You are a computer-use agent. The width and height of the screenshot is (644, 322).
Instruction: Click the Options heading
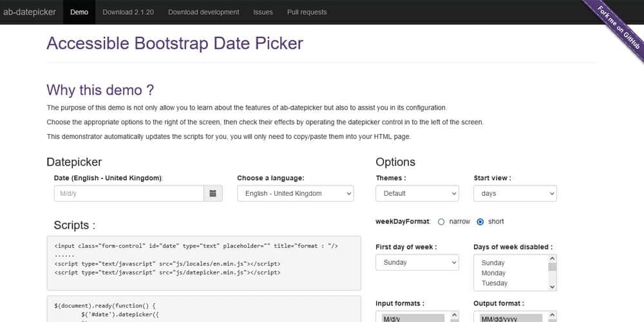pyautogui.click(x=395, y=162)
